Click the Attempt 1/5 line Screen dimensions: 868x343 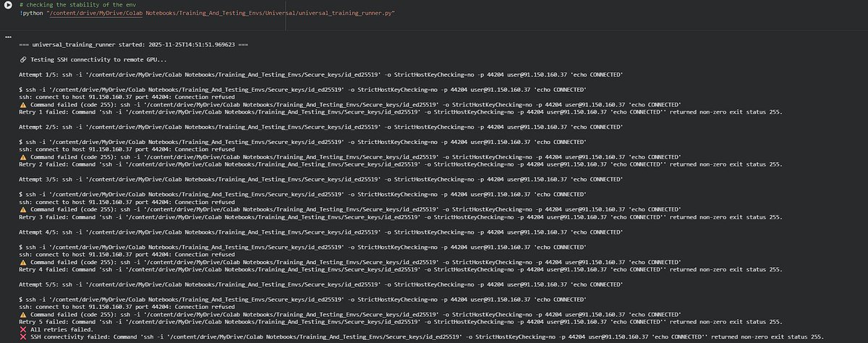(x=320, y=75)
